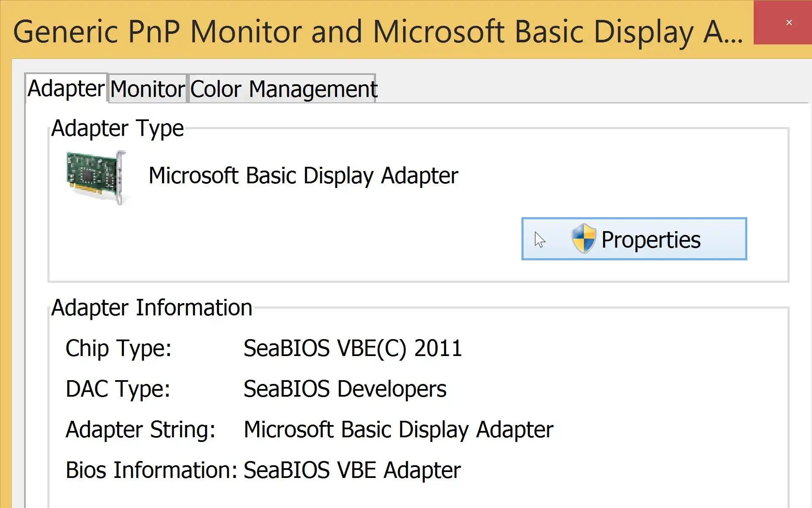812x508 pixels.
Task: Click the UAC shield icon on Properties
Action: [583, 239]
